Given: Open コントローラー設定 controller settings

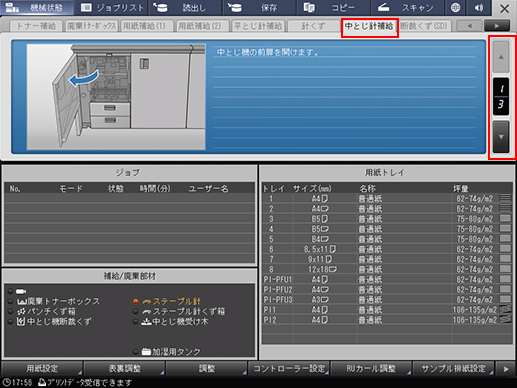Looking at the screenshot, I should pyautogui.click(x=289, y=369).
